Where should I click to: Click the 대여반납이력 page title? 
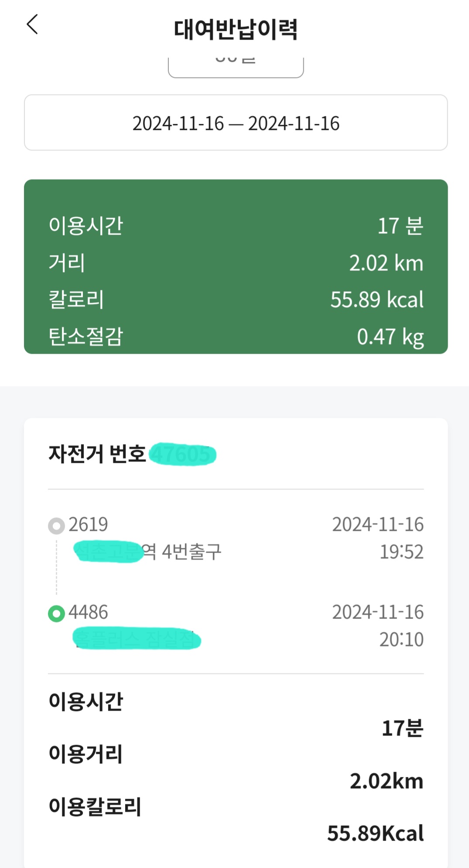click(x=236, y=30)
